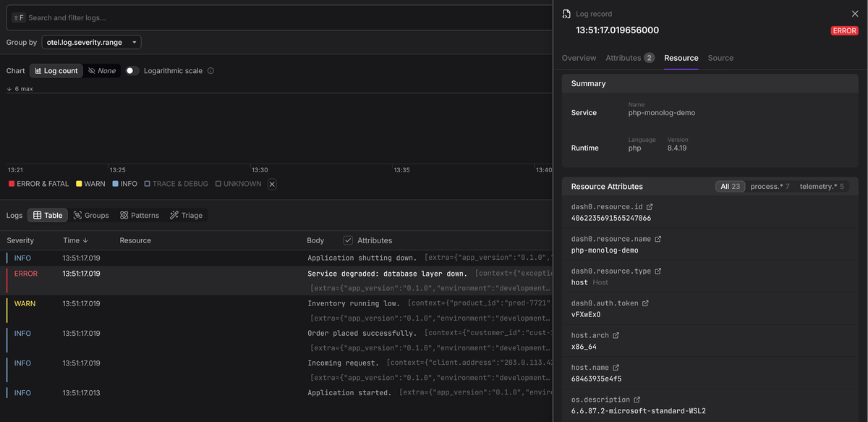The width and height of the screenshot is (868, 422).
Task: Click the Resource column header
Action: coord(135,240)
